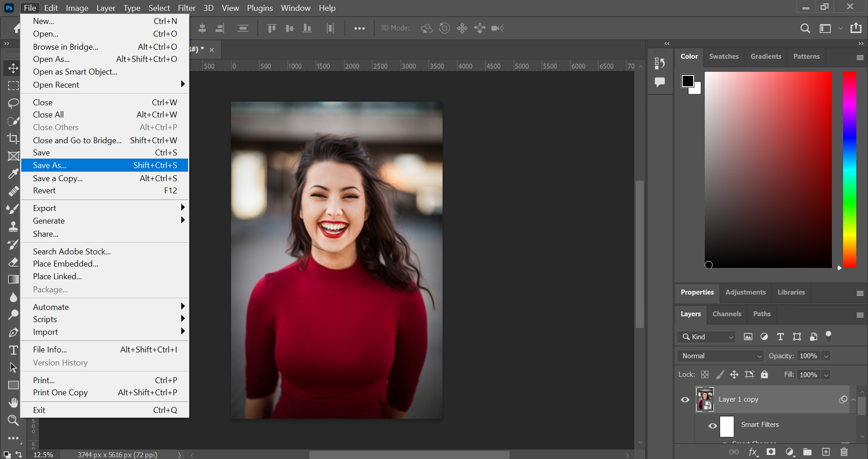The width and height of the screenshot is (868, 459).
Task: Click the foreground color swatch
Action: coord(688,81)
